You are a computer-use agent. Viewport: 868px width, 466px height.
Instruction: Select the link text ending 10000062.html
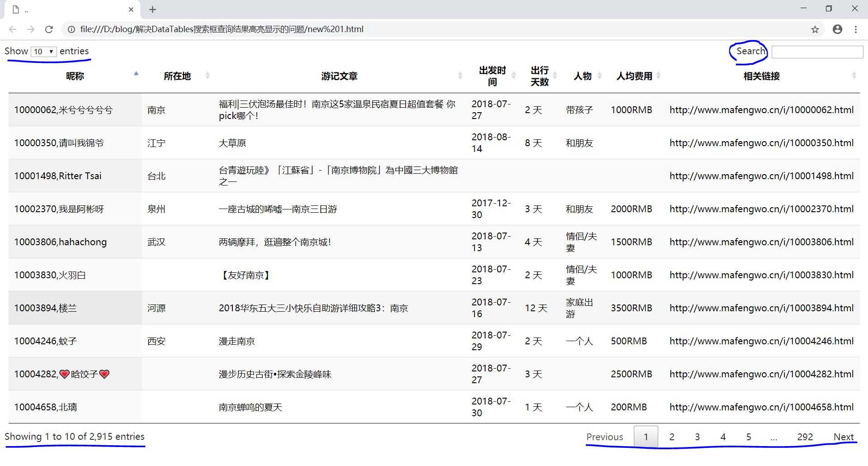tap(762, 110)
